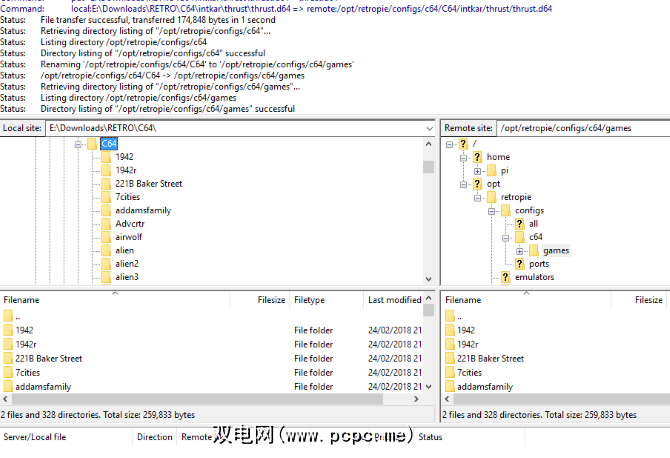Image resolution: width=670 pixels, height=458 pixels.
Task: Select parent '..' entry in remote file list
Action: (x=459, y=317)
